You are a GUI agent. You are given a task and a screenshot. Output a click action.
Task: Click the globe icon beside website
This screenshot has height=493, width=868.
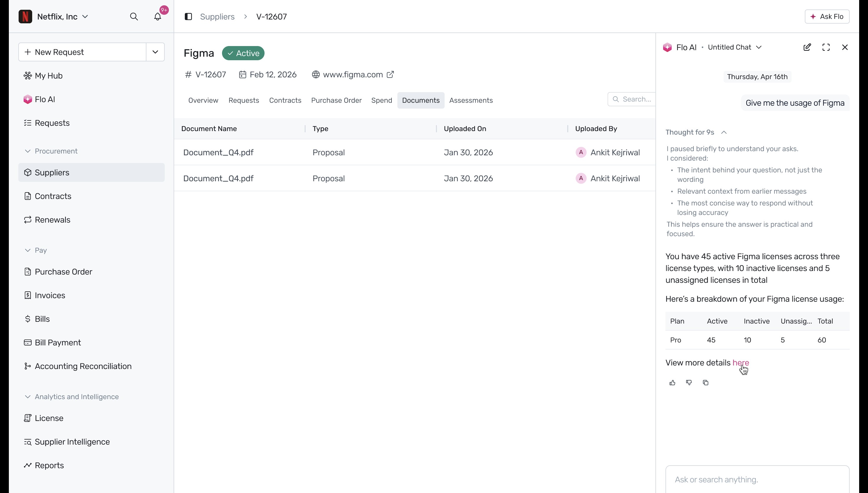pos(316,74)
